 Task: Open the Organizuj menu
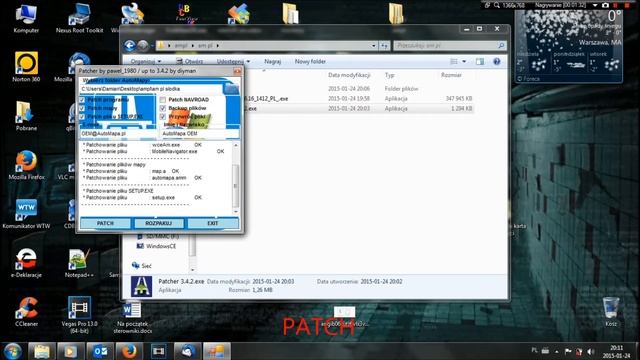pos(146,62)
